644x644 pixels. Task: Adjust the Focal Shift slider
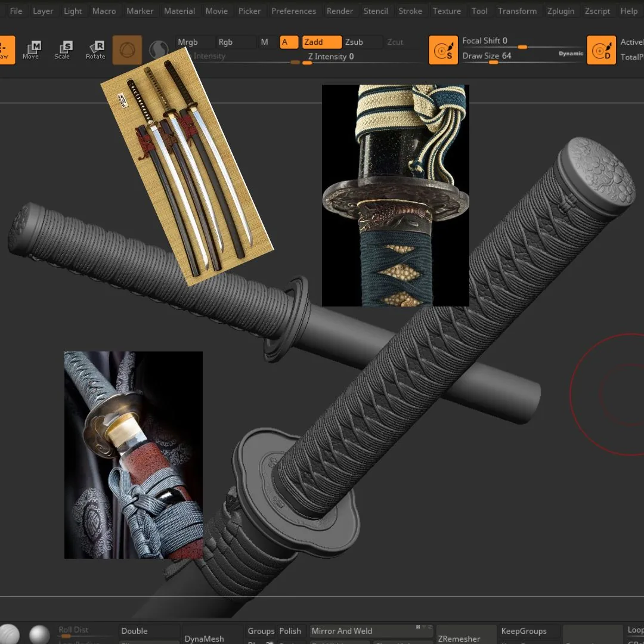click(522, 42)
